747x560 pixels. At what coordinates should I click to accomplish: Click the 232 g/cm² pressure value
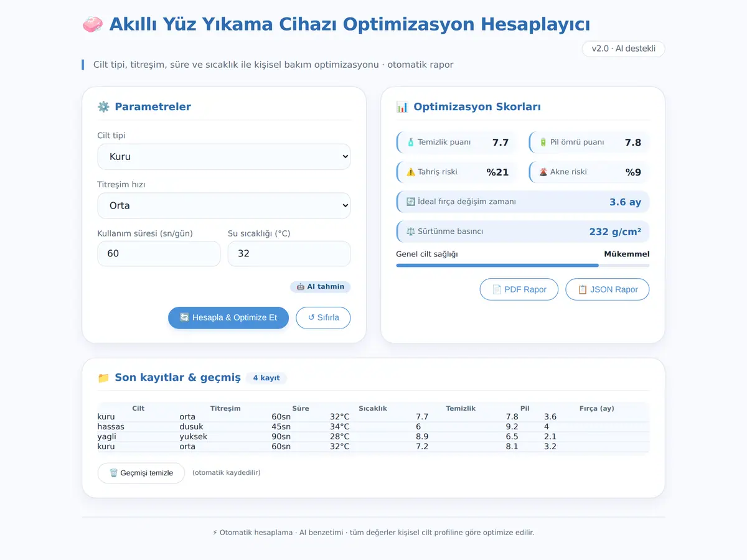click(x=615, y=232)
